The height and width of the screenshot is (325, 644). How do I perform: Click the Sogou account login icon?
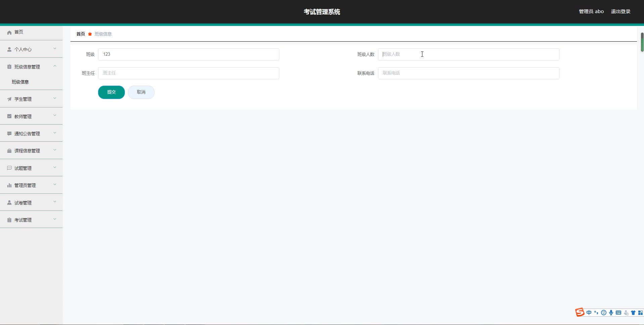(x=626, y=313)
